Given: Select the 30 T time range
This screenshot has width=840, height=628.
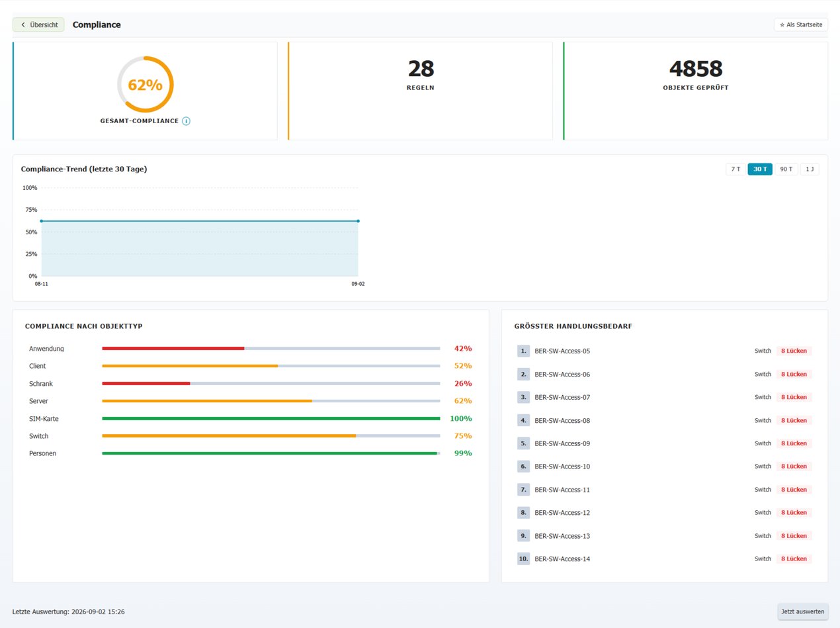Looking at the screenshot, I should point(760,169).
